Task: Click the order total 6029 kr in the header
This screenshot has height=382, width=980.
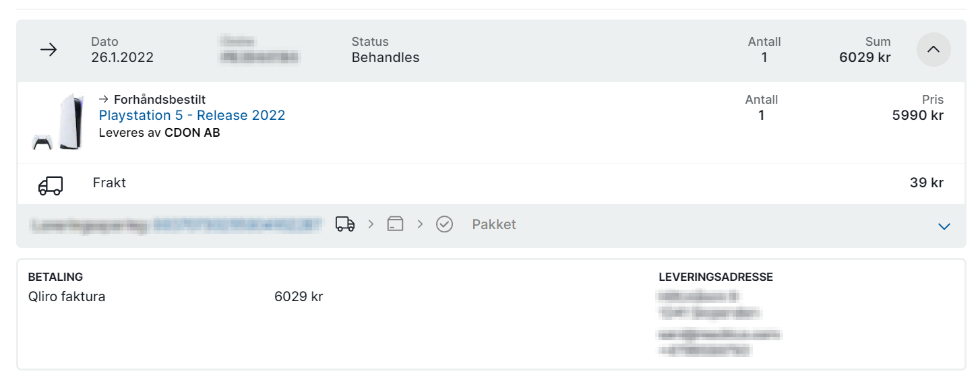Action: point(865,57)
